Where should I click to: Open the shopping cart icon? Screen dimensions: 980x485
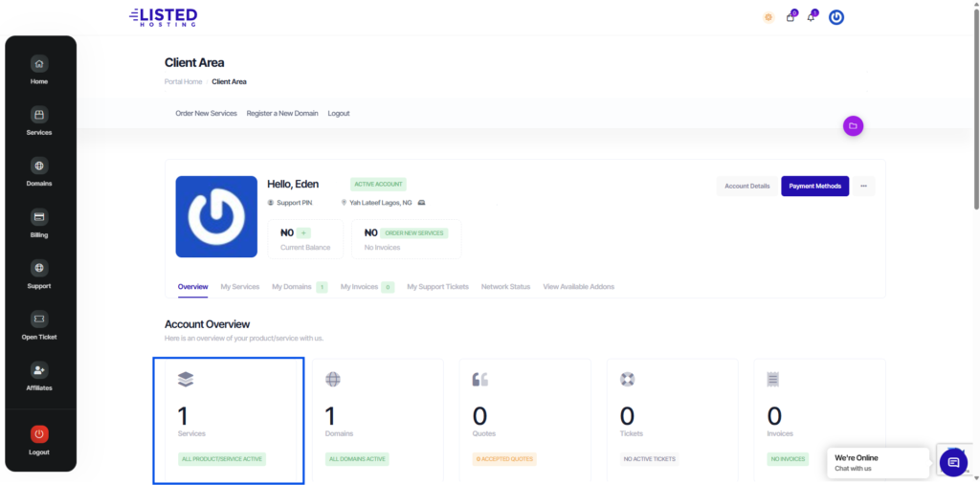(791, 17)
